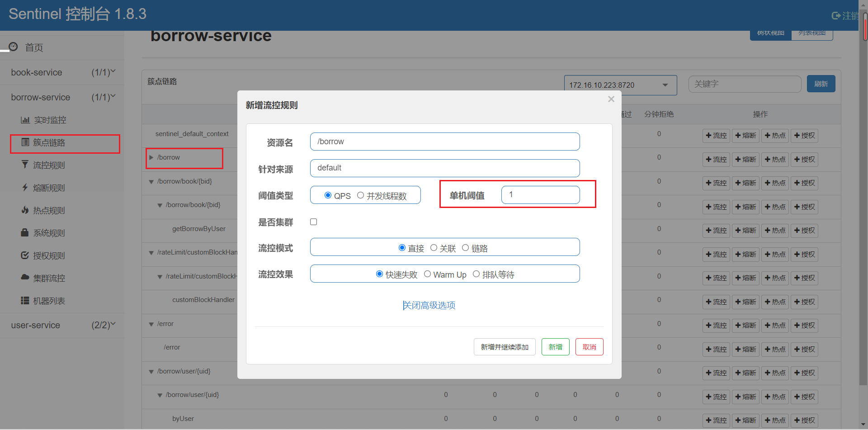Click the 注销 logout icon
Image resolution: width=868 pixels, height=430 pixels.
click(836, 16)
